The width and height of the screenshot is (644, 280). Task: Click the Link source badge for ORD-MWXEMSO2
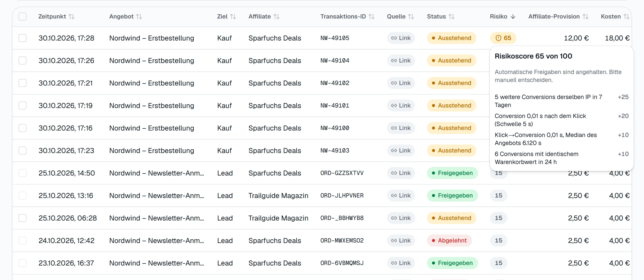(401, 240)
